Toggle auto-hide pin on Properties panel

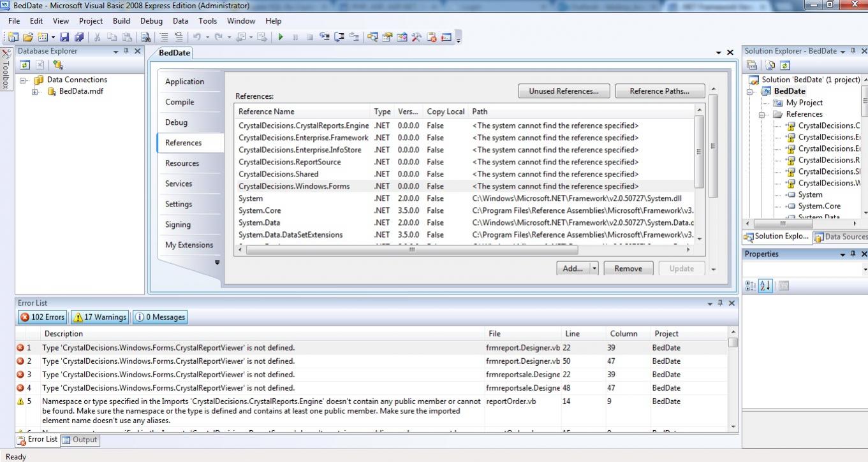point(853,254)
